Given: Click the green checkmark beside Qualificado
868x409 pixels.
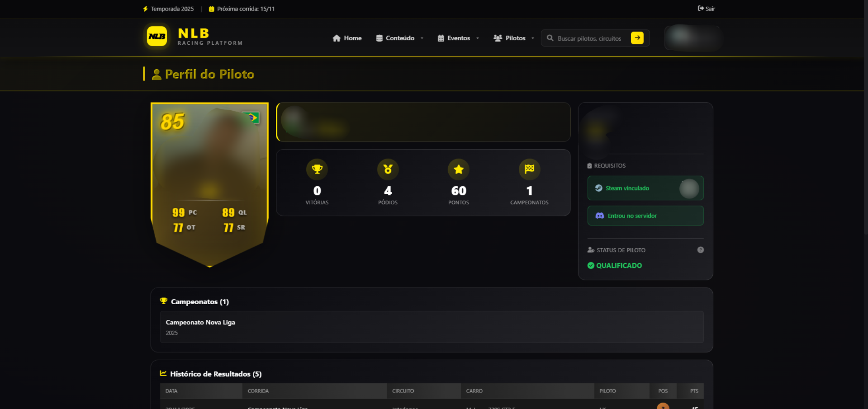Looking at the screenshot, I should pyautogui.click(x=591, y=266).
